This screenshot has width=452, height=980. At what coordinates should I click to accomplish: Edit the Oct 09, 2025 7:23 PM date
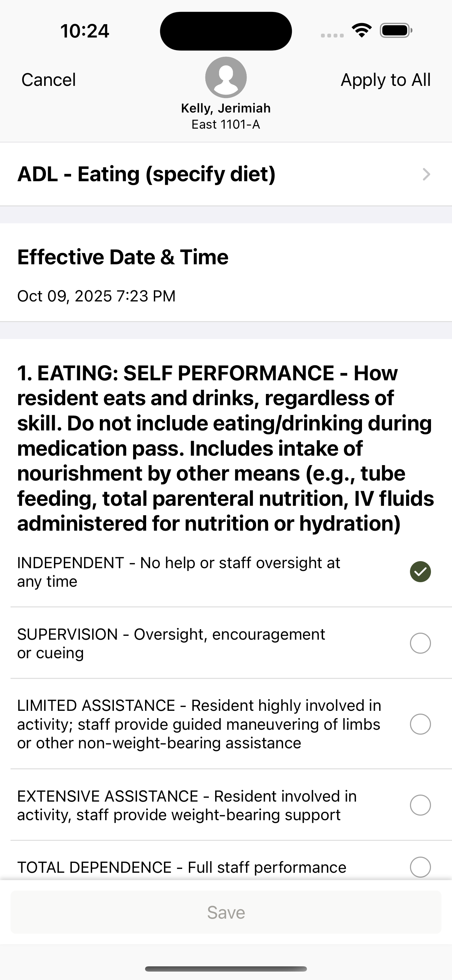click(x=96, y=296)
